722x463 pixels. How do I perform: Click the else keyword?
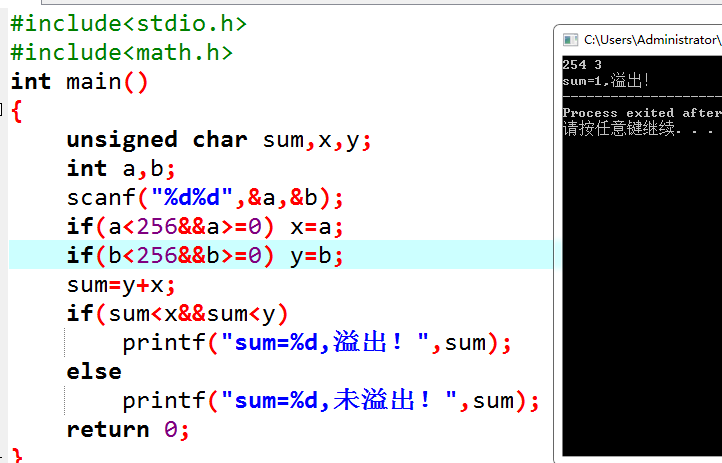94,372
